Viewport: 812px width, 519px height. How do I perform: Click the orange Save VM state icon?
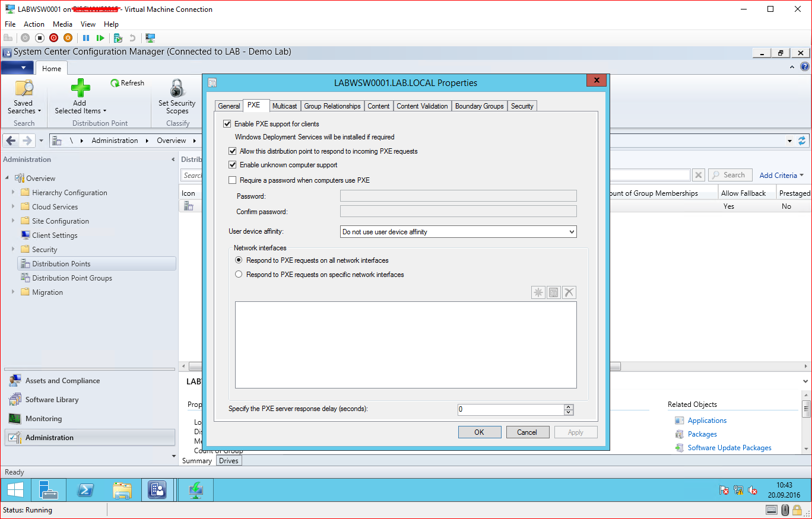pyautogui.click(x=68, y=38)
